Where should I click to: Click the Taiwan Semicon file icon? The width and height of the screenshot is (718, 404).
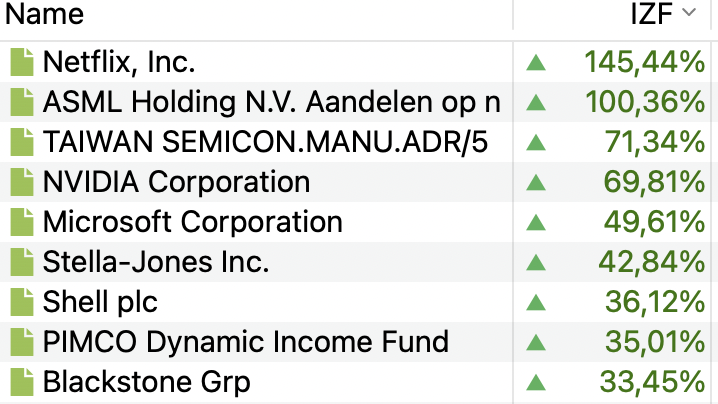(x=21, y=142)
